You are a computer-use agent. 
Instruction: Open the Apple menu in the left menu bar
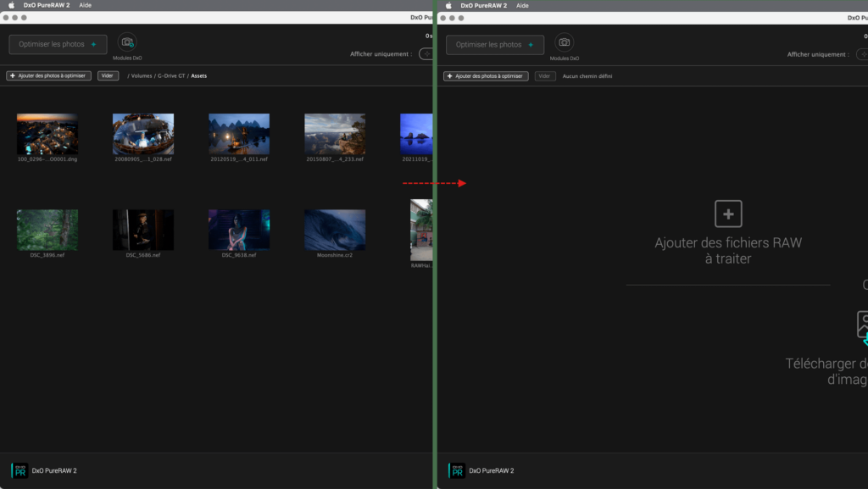click(11, 5)
